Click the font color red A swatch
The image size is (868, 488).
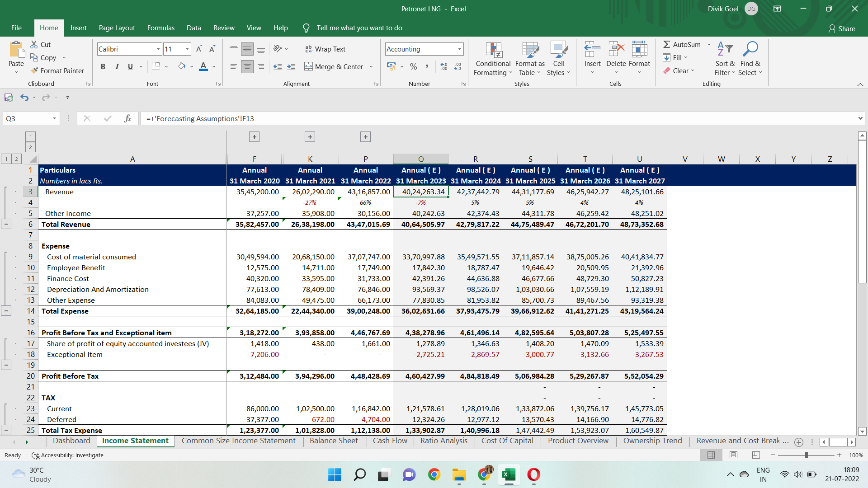(203, 66)
